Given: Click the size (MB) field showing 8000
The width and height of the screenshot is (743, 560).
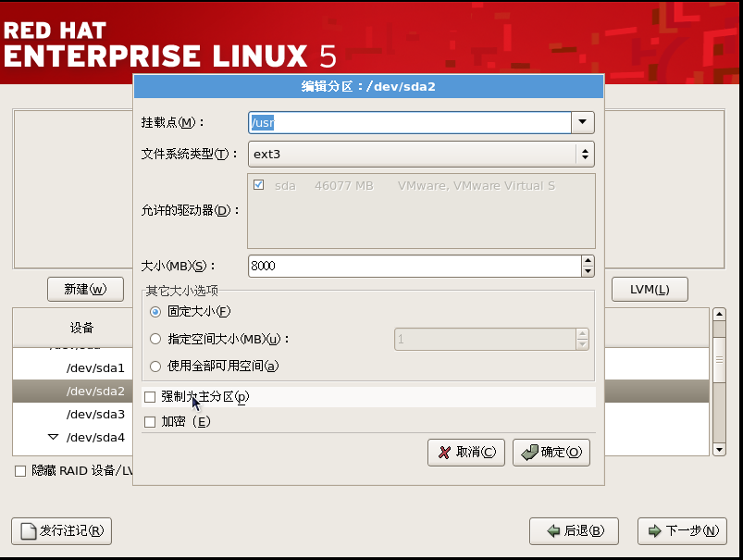Looking at the screenshot, I should point(415,266).
